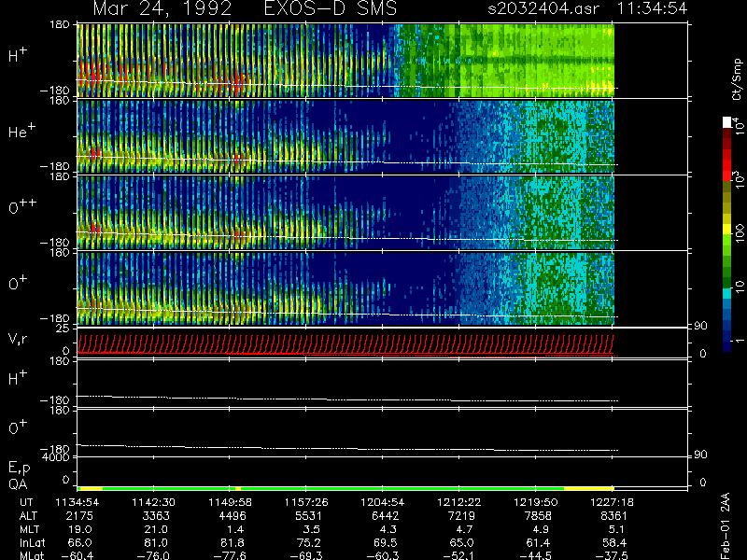
Task: Click the "Feb-01 2AA" vertical text
Action: click(726, 525)
